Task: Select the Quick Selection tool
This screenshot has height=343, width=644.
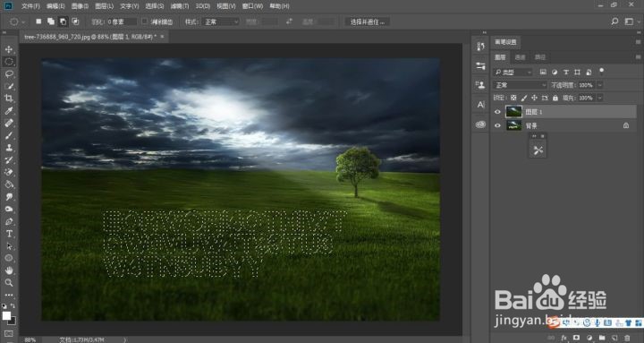Action: (9, 86)
